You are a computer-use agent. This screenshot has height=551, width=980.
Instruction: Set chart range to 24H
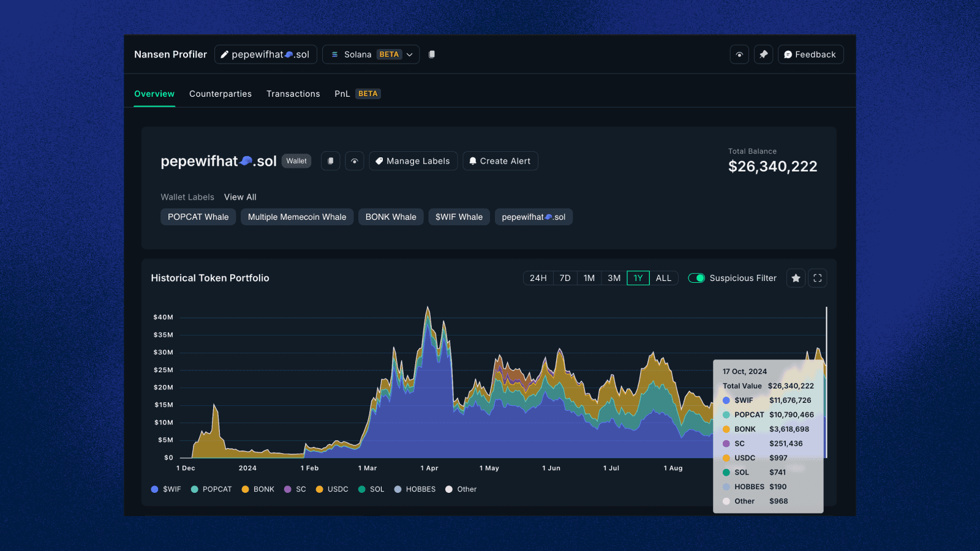pyautogui.click(x=538, y=278)
